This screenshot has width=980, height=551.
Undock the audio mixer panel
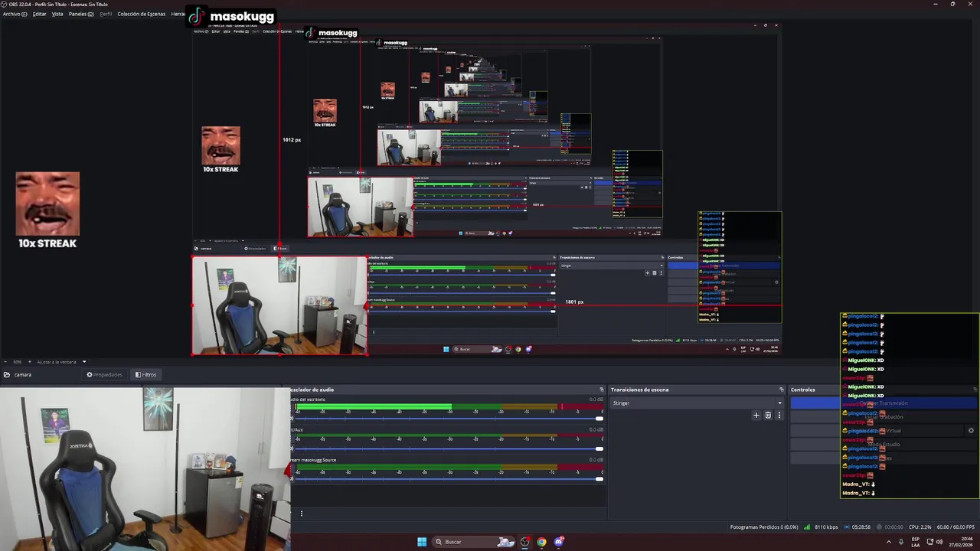(x=602, y=390)
